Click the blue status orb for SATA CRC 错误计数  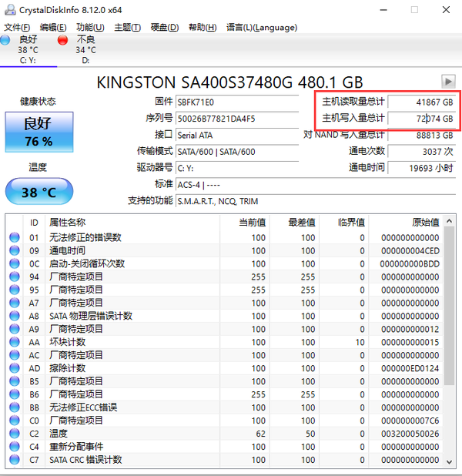click(15, 460)
